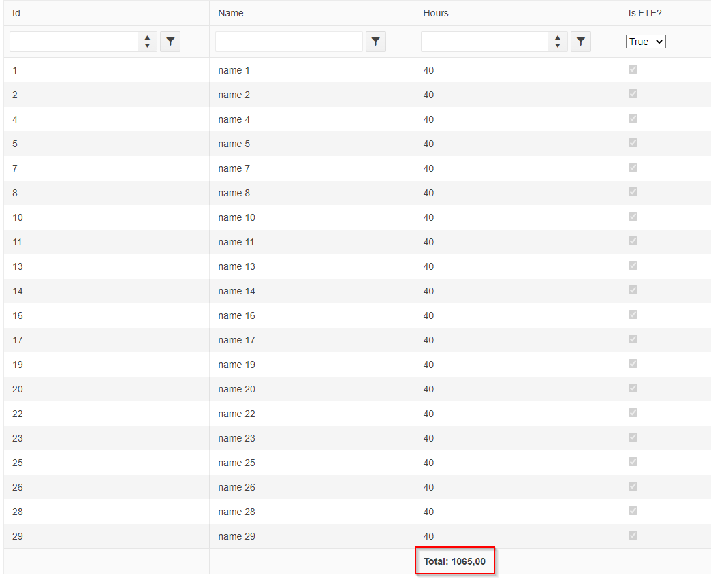Toggle the FTE checkbox for name 28
Image resolution: width=711 pixels, height=588 pixels.
[x=633, y=510]
